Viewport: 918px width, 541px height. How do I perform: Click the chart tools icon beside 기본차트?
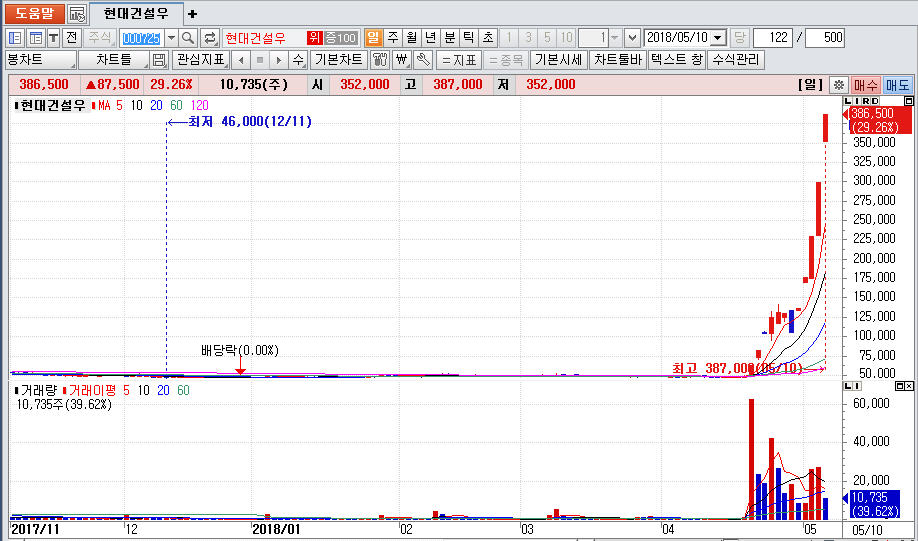(380, 60)
